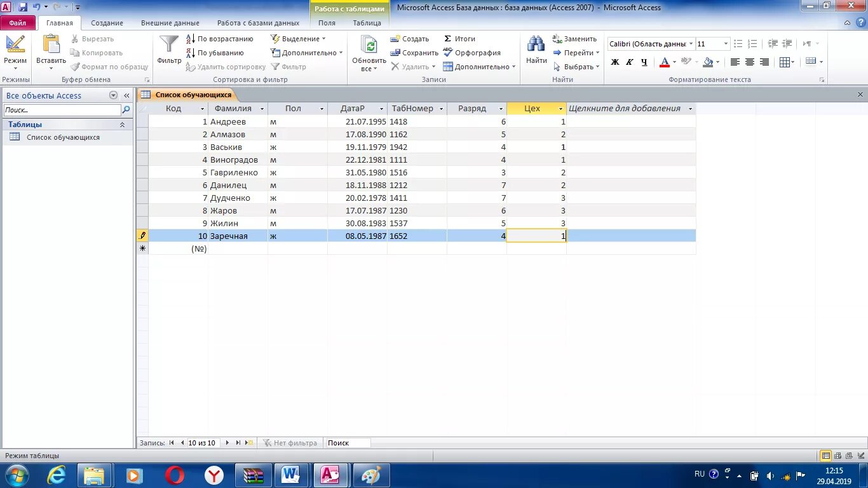Open the font size combo box
The height and width of the screenshot is (488, 868).
click(712, 44)
